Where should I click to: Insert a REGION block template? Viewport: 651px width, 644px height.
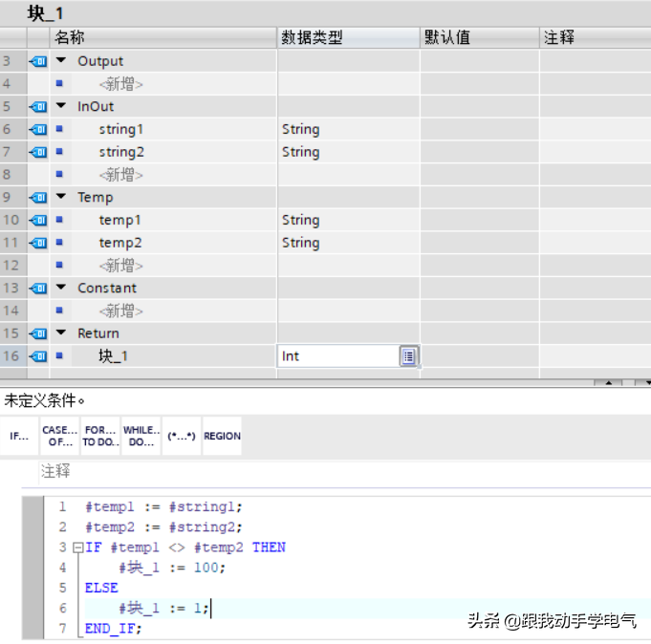(x=222, y=436)
